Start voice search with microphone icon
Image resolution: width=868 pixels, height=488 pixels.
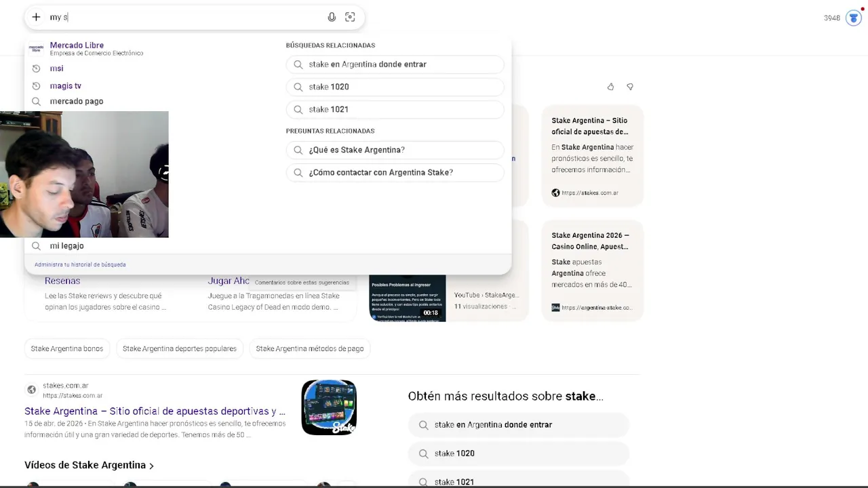coord(332,17)
